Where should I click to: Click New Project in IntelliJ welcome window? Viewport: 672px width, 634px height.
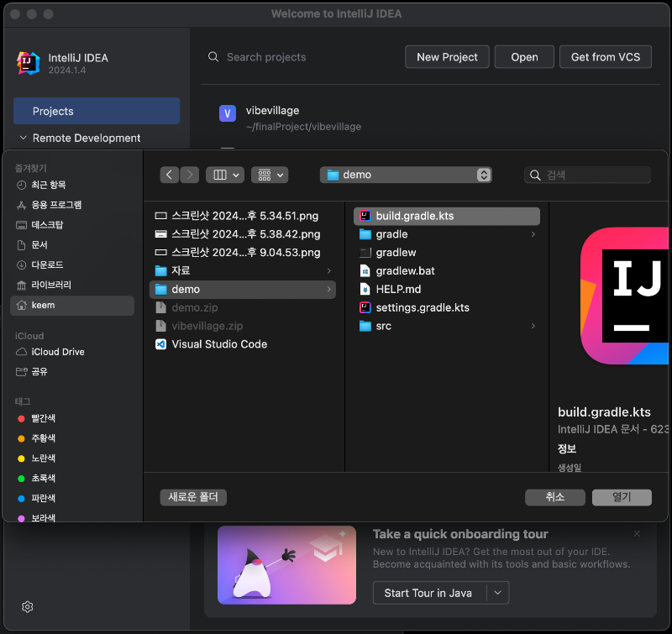[x=447, y=57]
